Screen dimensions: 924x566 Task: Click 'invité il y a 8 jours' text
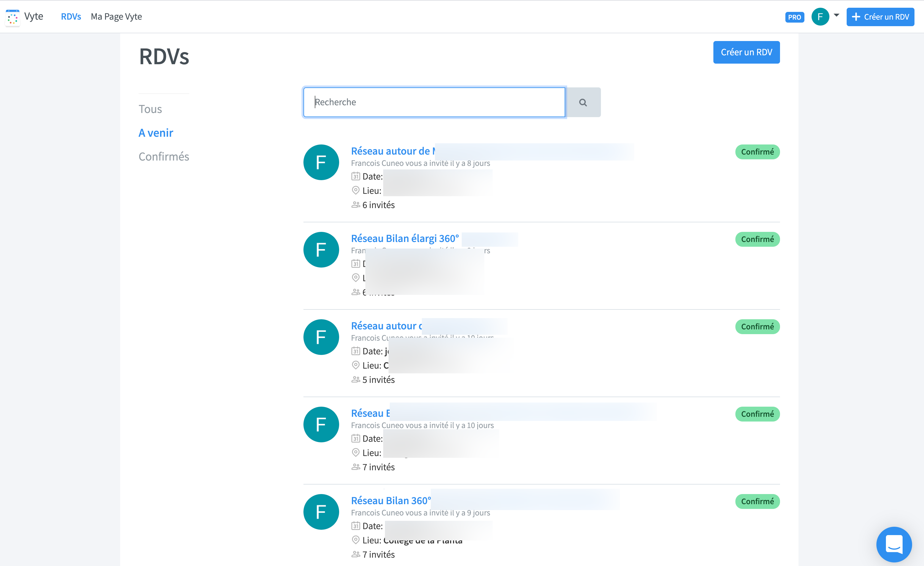click(459, 163)
